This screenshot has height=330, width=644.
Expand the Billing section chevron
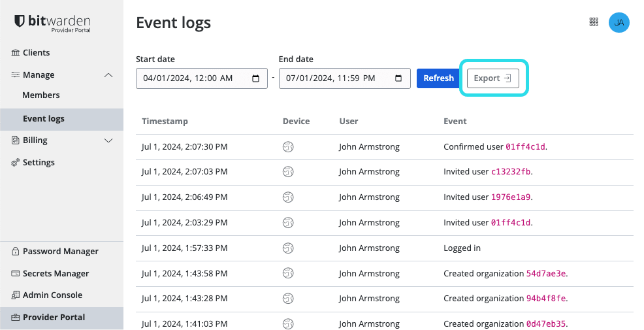108,140
